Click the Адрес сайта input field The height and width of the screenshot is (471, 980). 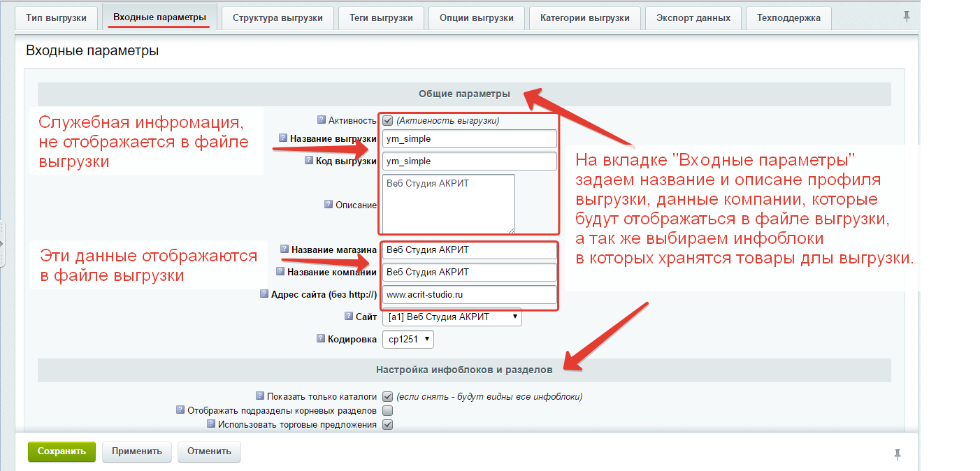(x=469, y=295)
